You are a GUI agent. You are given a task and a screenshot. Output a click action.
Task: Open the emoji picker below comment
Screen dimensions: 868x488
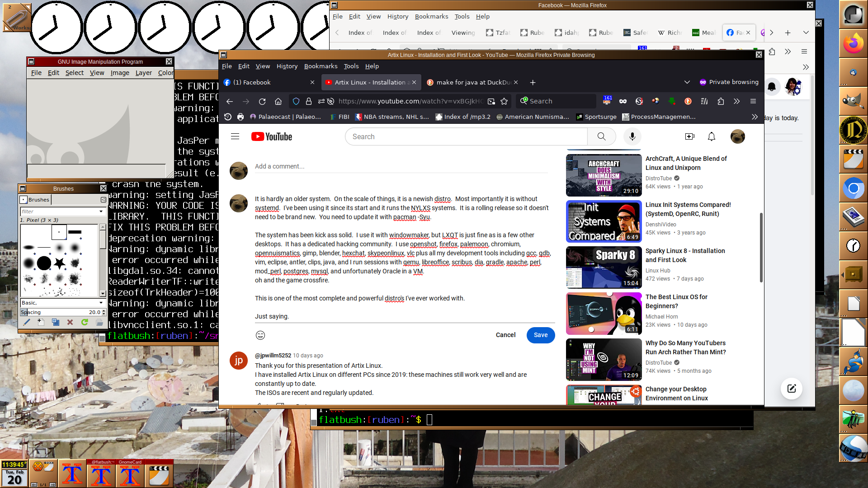[260, 335]
